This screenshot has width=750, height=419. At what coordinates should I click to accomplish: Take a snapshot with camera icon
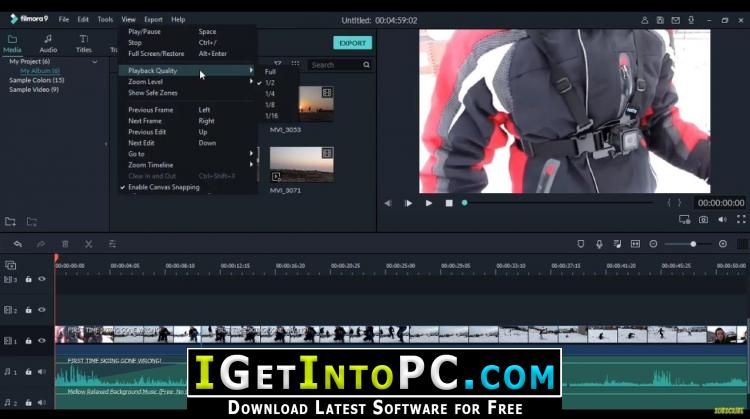point(703,220)
